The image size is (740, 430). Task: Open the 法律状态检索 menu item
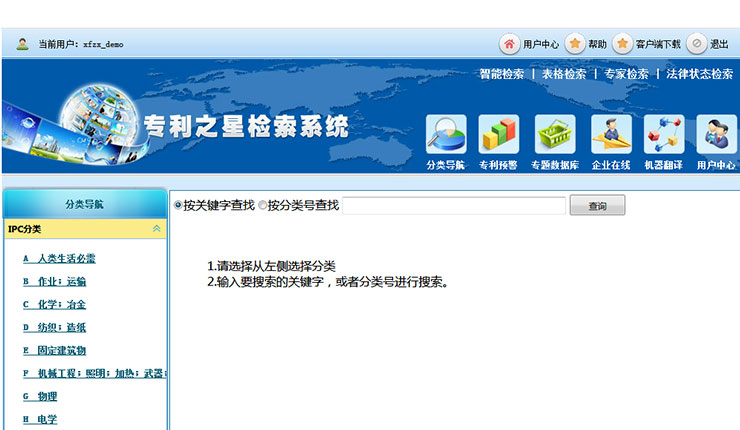pos(700,74)
